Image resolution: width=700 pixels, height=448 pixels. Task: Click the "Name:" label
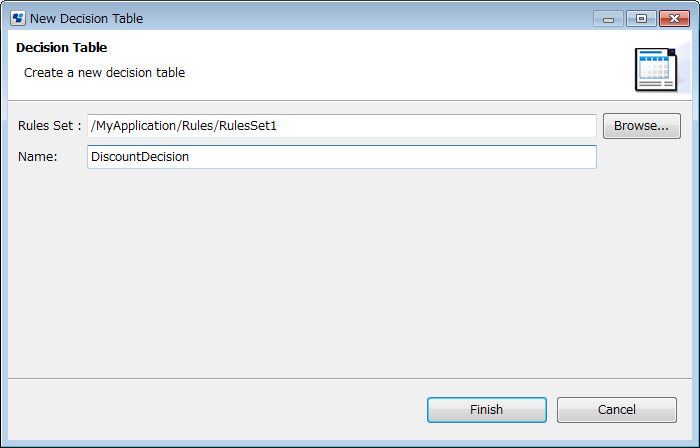(38, 157)
